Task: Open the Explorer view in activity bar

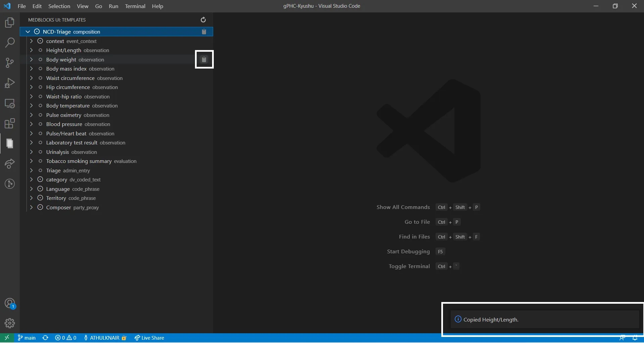Action: (10, 23)
